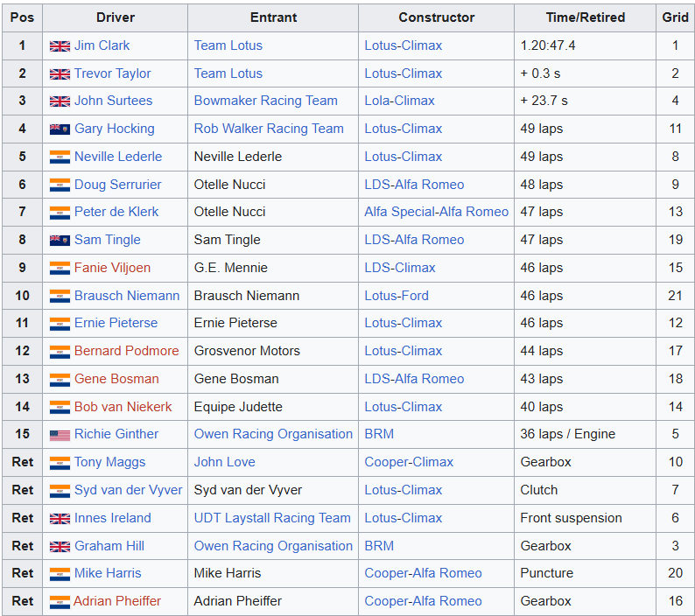Click the flag icon beside Sam Tingle
Image resolution: width=695 pixels, height=616 pixels.
click(x=60, y=241)
